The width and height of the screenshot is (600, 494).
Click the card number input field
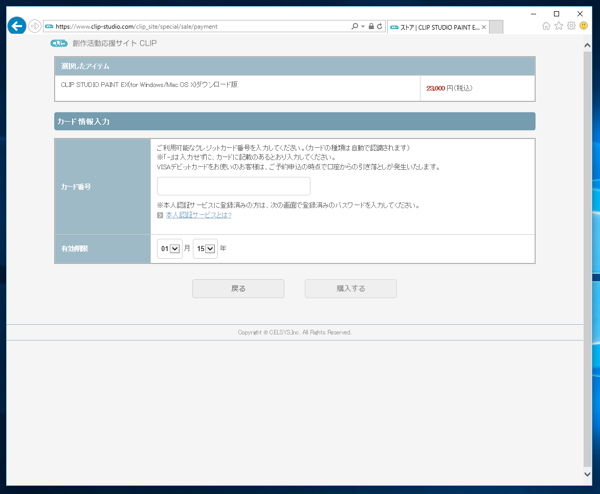pos(234,186)
